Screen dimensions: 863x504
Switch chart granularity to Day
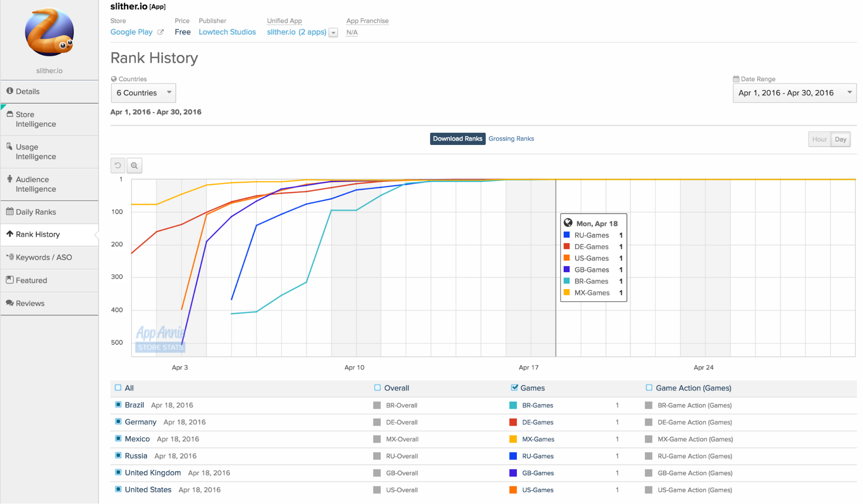[x=840, y=139]
